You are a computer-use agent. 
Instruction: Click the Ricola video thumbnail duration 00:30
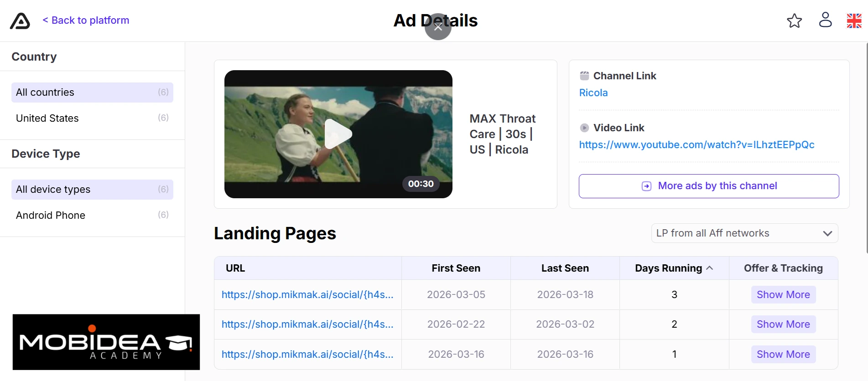point(421,184)
